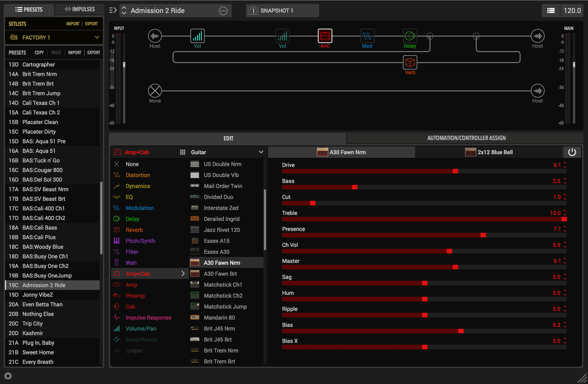Image resolution: width=588 pixels, height=384 pixels.
Task: Open the preset options ellipsis menu
Action: 223,11
